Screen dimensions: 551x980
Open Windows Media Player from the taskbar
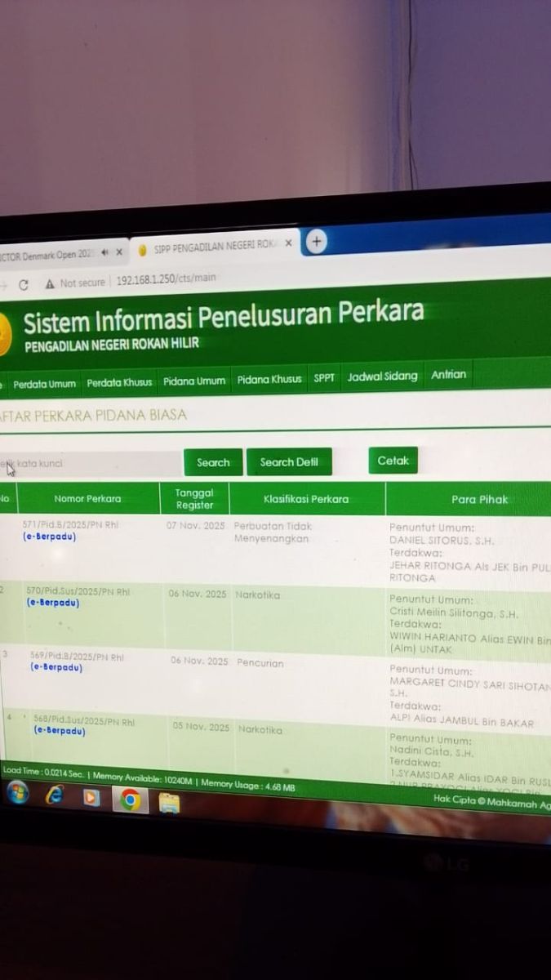coord(91,798)
